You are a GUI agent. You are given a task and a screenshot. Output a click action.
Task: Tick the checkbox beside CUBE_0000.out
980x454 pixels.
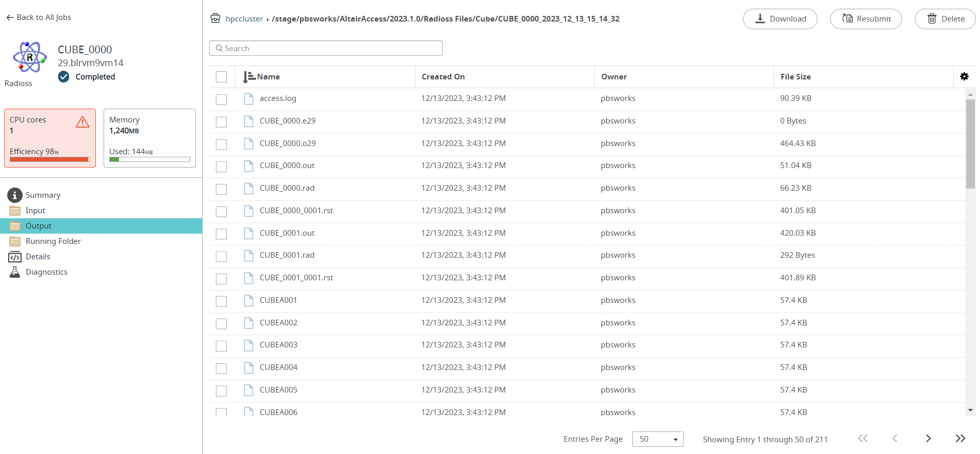[222, 167]
